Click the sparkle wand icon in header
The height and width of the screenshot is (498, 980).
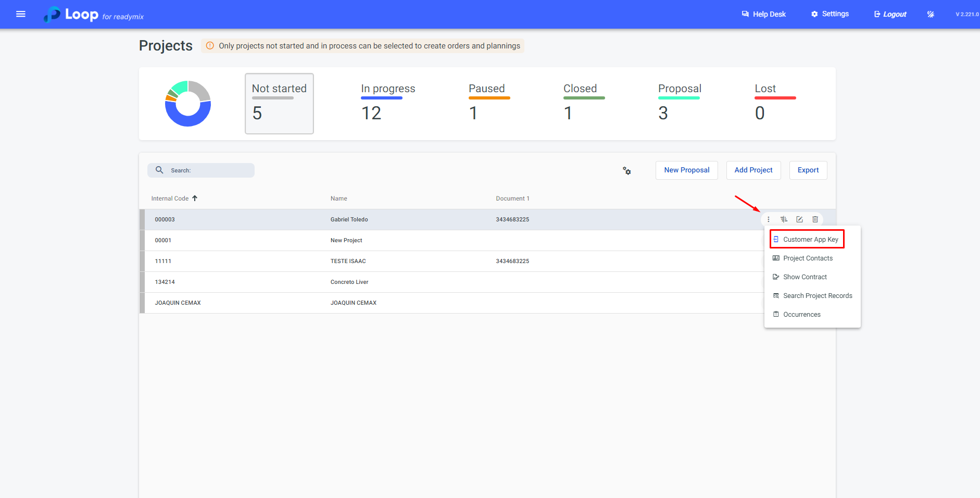[x=931, y=14]
